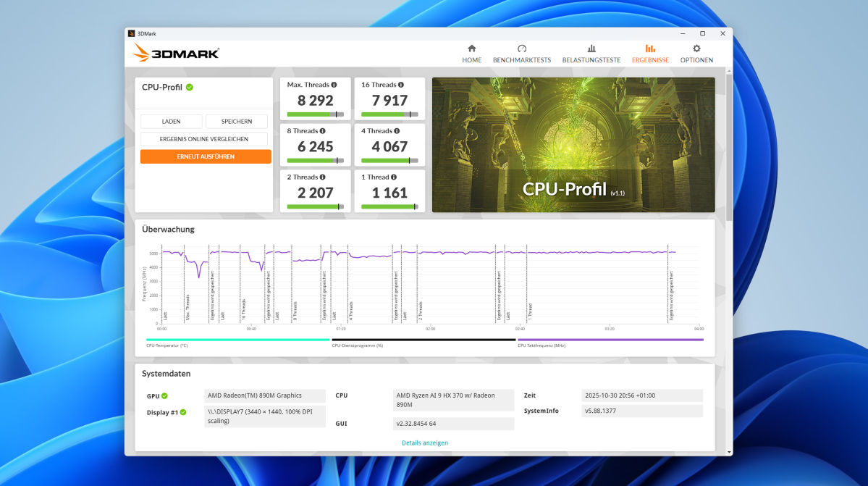The width and height of the screenshot is (868, 486).
Task: Click the orange 3DMark flame logo
Action: (142, 52)
